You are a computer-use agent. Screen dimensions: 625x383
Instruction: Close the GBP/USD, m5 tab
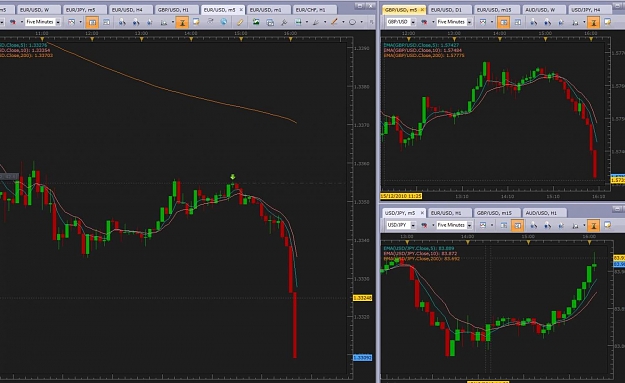click(422, 10)
